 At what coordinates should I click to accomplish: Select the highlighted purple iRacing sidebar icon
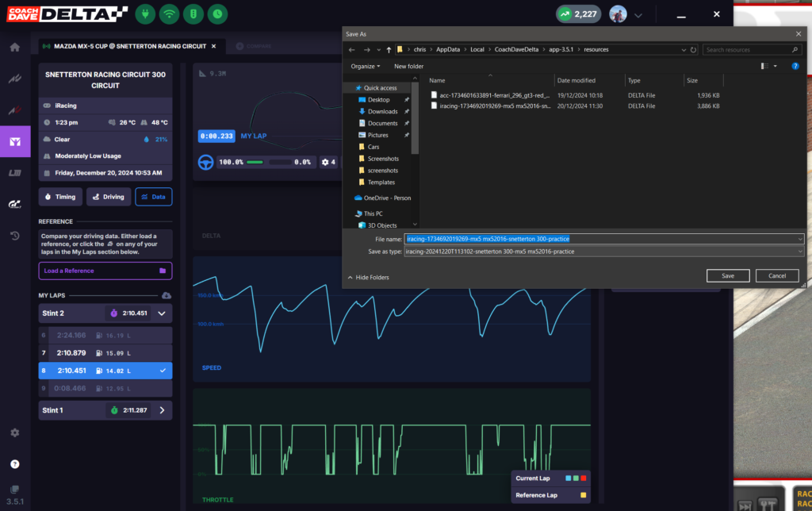[15, 141]
